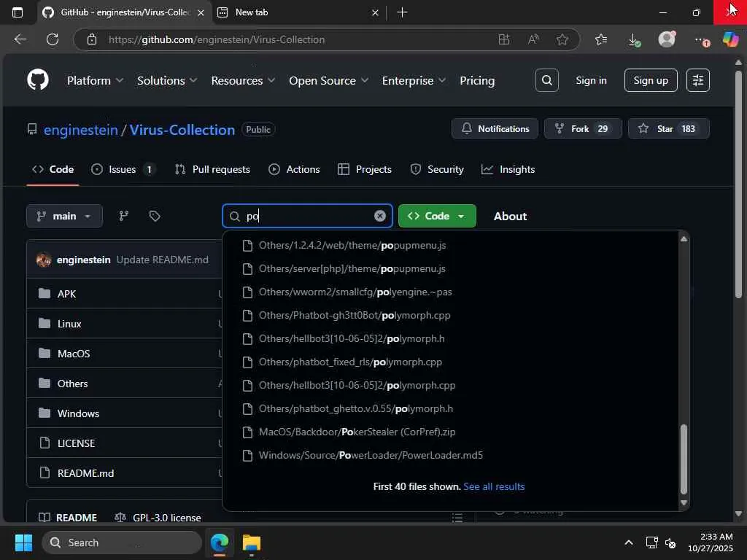The height and width of the screenshot is (560, 747).
Task: Open Read aloud icon in address bar
Action: tap(533, 39)
